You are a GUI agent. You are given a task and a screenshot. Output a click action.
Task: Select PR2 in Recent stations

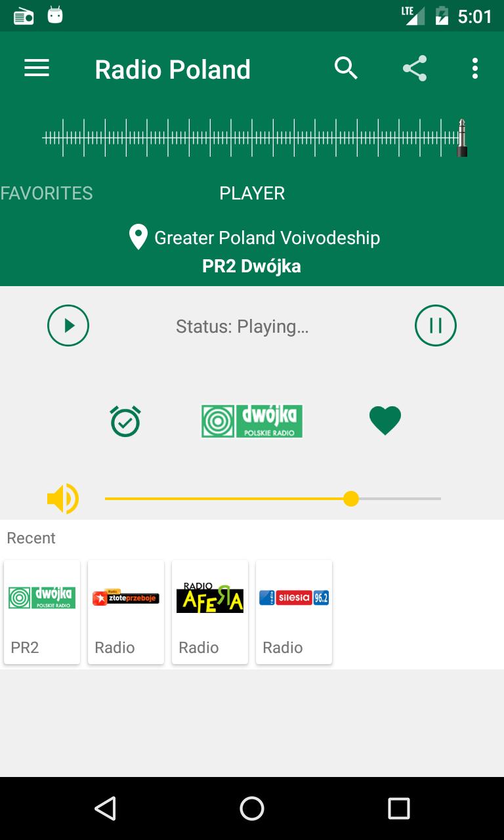click(42, 612)
